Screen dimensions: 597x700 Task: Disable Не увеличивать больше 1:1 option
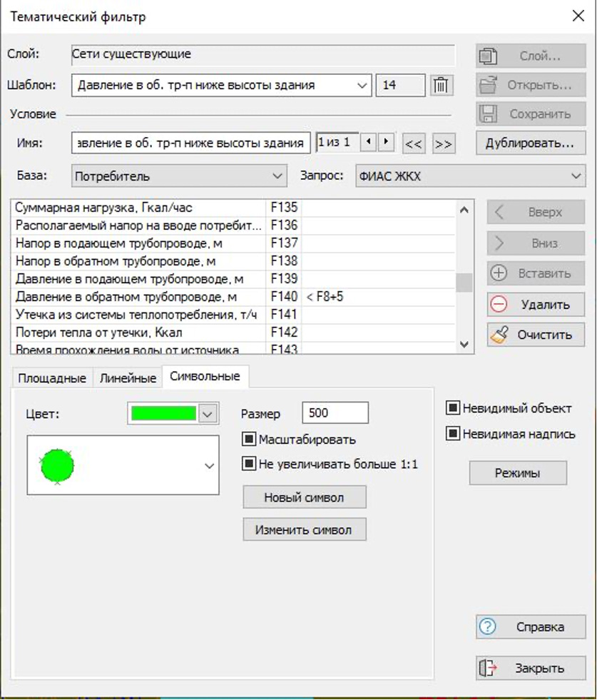coord(250,465)
